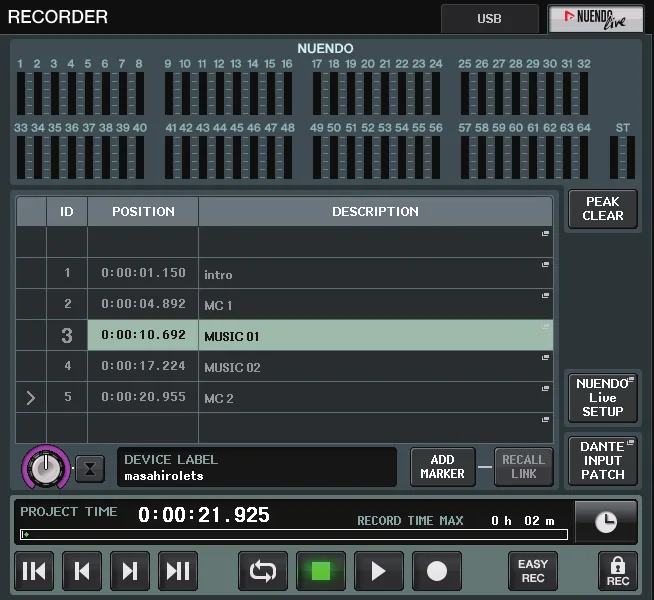Click the round record button
Screen dimensions: 654x600
pos(437,571)
